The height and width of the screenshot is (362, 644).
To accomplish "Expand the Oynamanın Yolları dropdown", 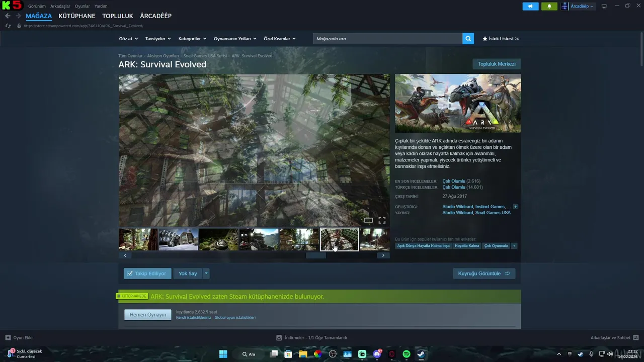I will 235,39.
